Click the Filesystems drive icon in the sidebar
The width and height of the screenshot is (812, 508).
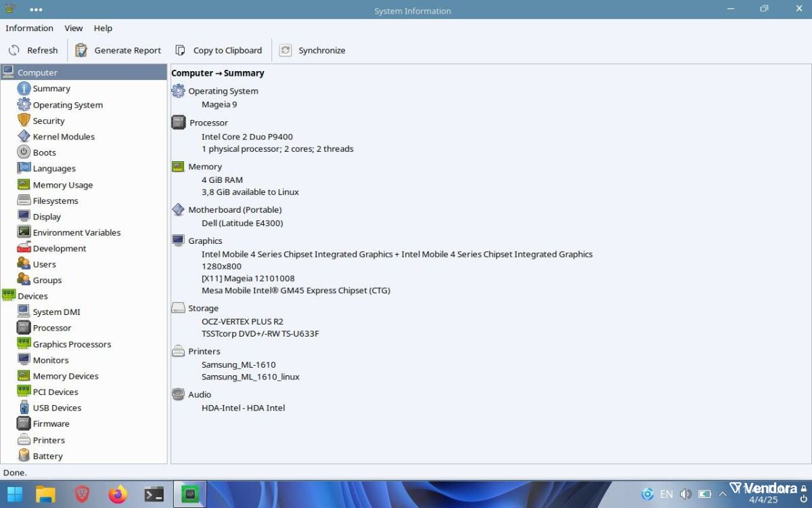[x=24, y=200]
